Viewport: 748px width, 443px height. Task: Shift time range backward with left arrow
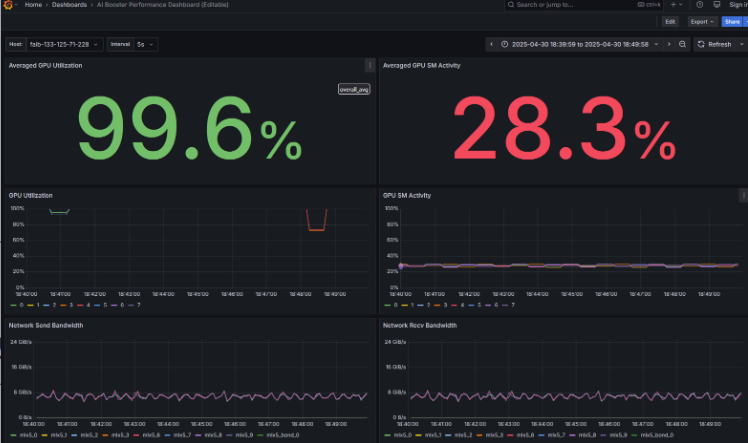pos(491,44)
